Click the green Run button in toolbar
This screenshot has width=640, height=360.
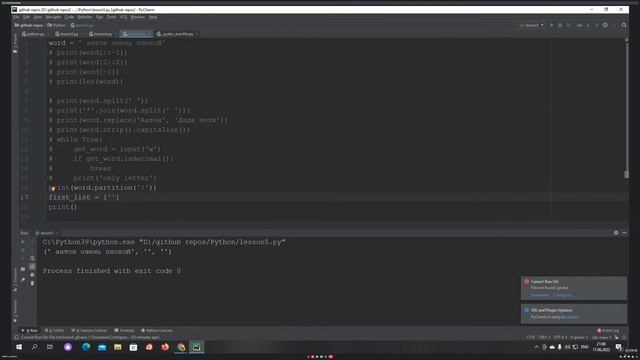551,25
